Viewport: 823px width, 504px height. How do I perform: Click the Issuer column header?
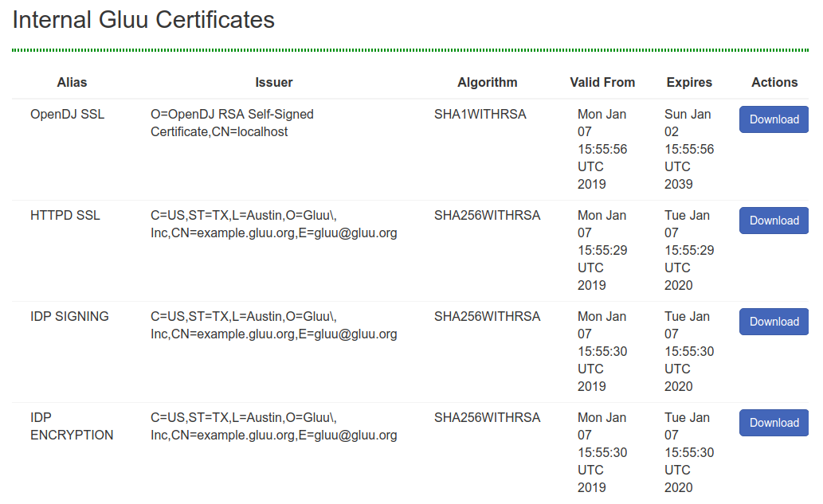point(274,82)
